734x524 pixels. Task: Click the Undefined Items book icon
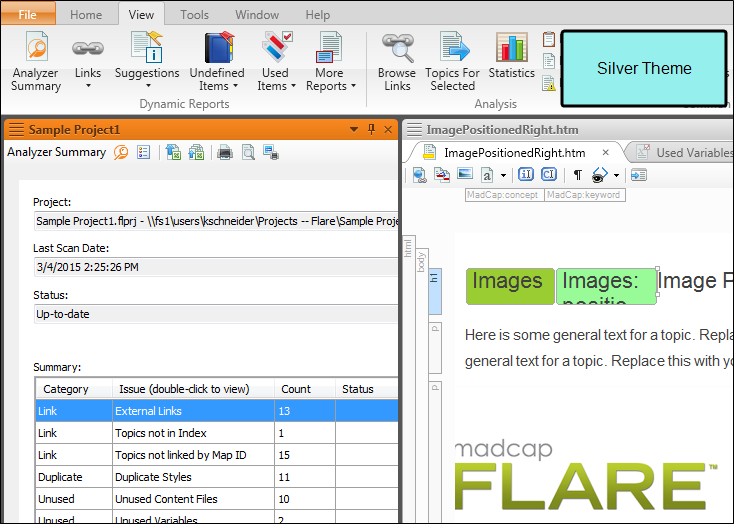coord(219,47)
